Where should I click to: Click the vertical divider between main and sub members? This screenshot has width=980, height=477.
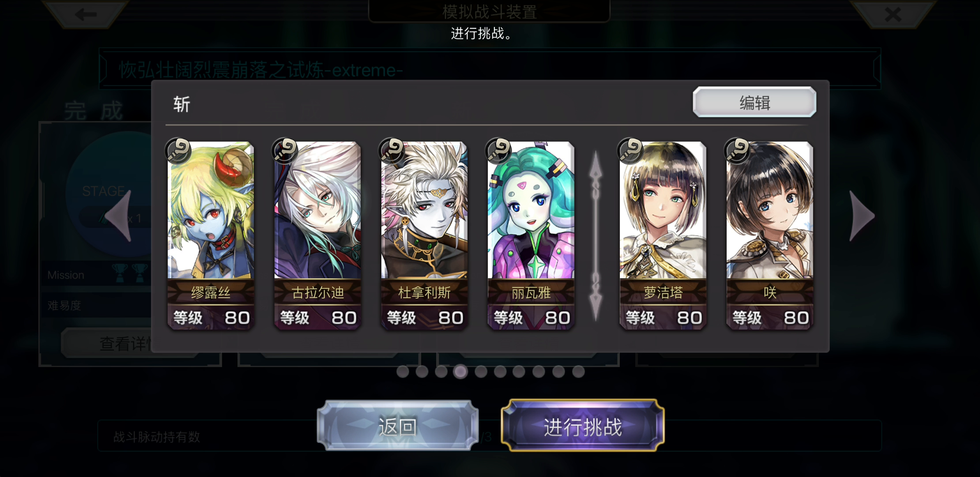(596, 236)
